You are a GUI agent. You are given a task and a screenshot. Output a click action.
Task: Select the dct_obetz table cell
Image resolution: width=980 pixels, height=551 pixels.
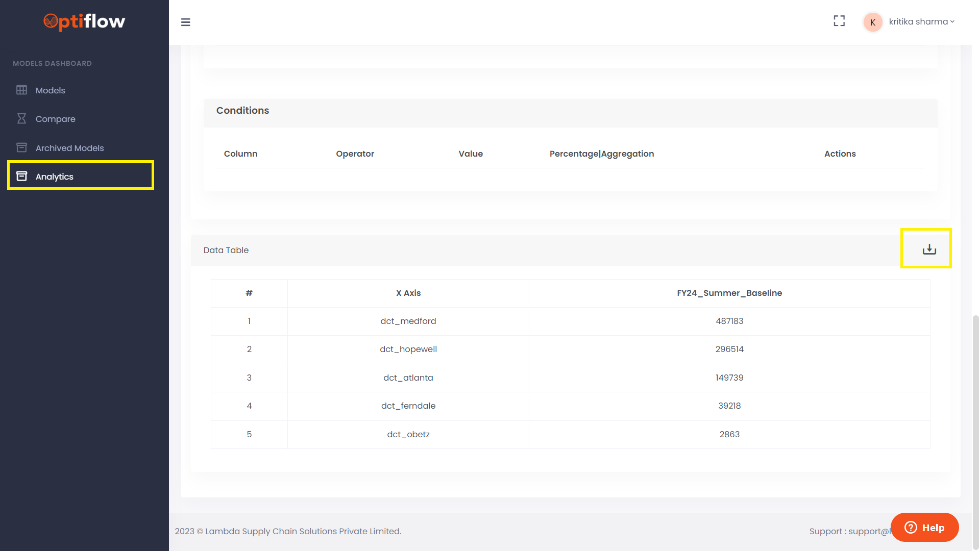point(408,434)
